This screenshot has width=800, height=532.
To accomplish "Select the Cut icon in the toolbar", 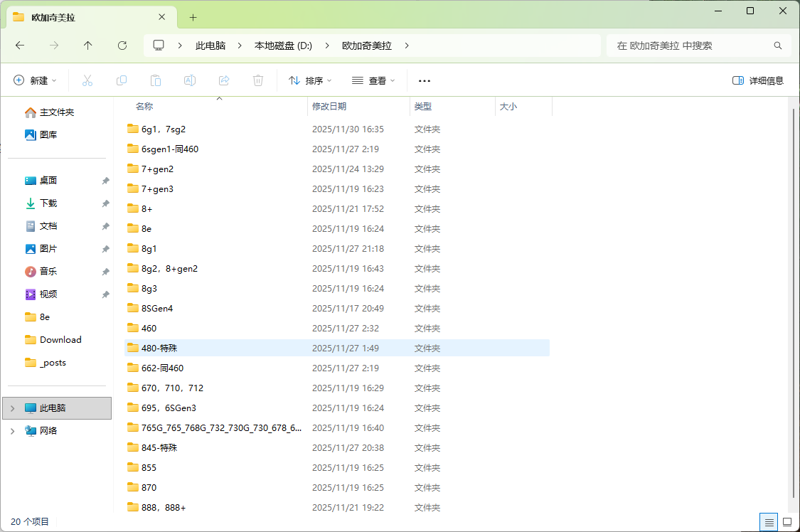I will (x=87, y=80).
